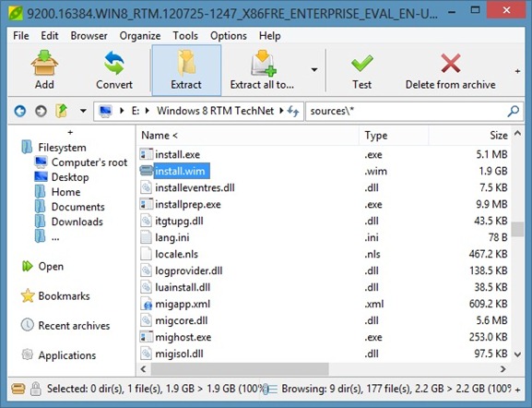The width and height of the screenshot is (532, 408).
Task: Click the Delete from archive icon
Action: tap(451, 63)
